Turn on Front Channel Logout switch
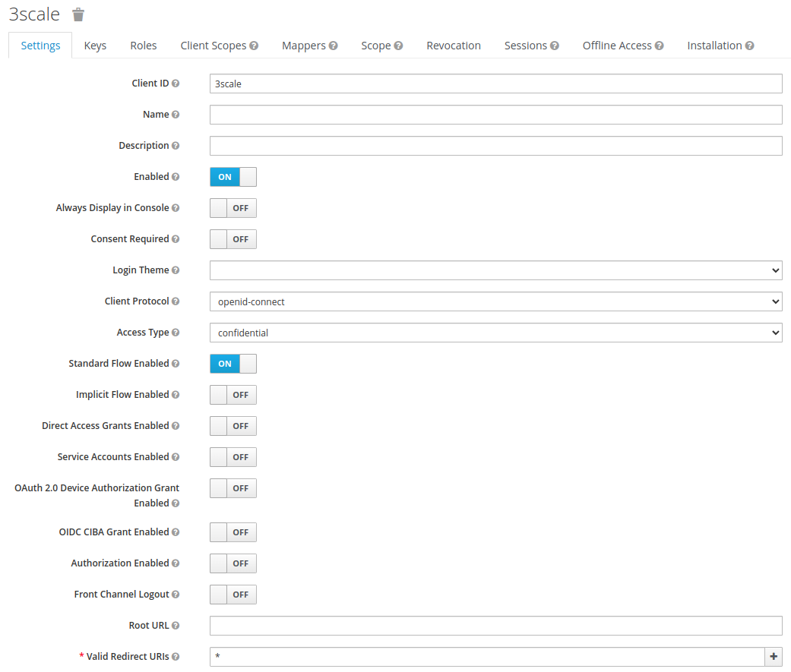 coord(233,595)
